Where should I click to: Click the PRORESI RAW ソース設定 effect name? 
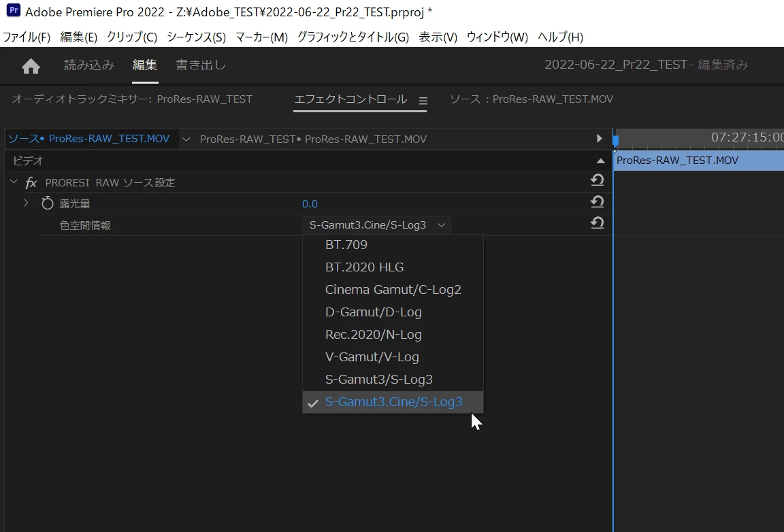click(x=110, y=182)
